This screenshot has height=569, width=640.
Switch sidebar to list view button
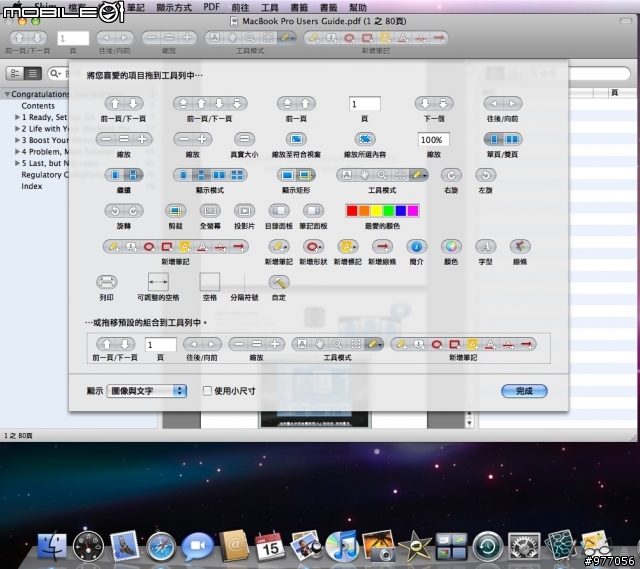[33, 73]
